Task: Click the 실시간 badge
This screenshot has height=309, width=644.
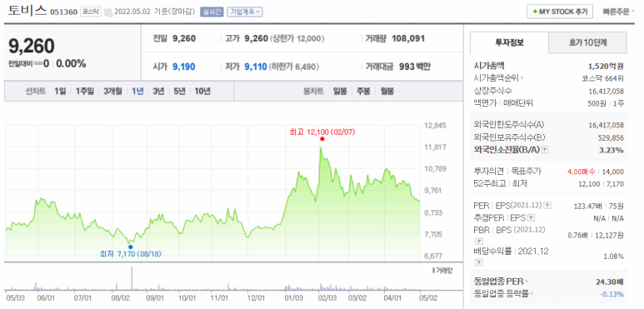Action: tap(212, 12)
